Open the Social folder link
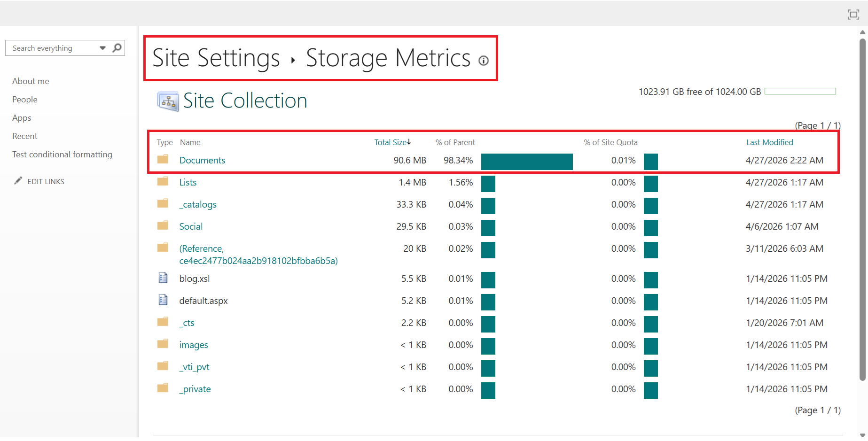The image size is (868, 441). (191, 226)
